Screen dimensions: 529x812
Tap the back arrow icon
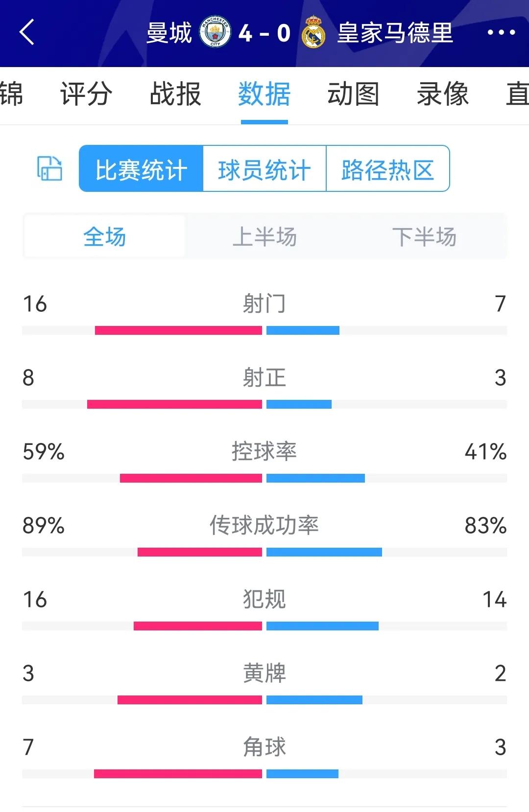point(27,32)
